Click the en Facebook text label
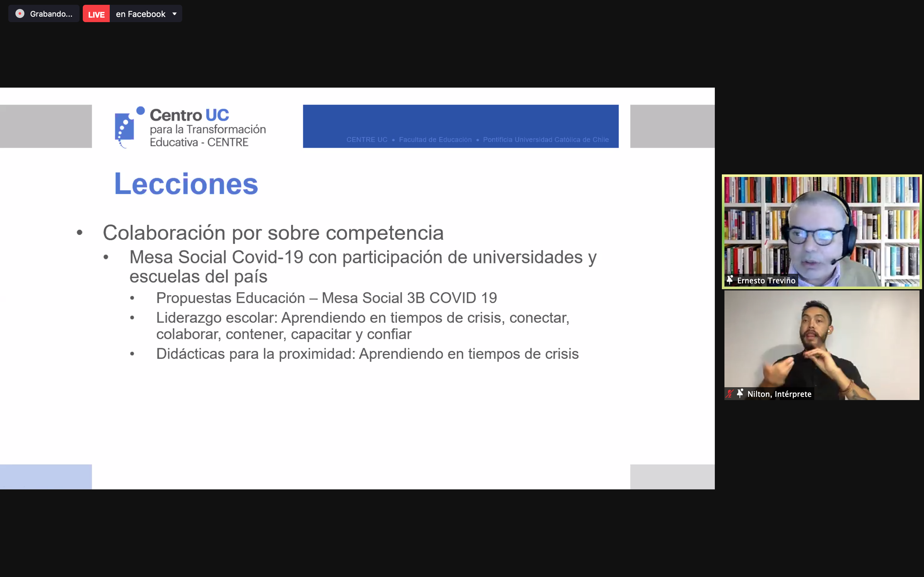Viewport: 924px width, 577px height. pos(141,14)
